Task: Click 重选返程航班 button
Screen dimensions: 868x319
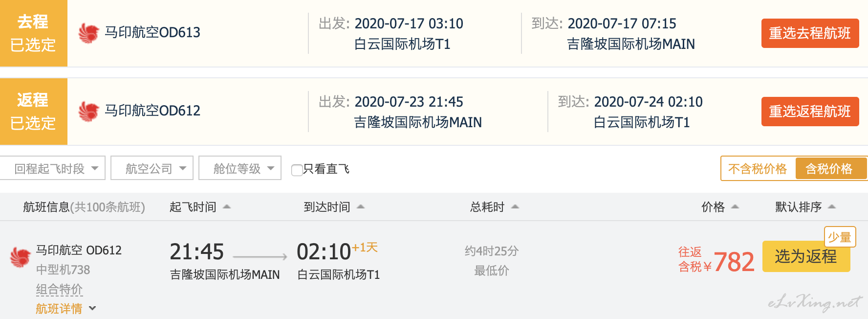Action: point(810,112)
